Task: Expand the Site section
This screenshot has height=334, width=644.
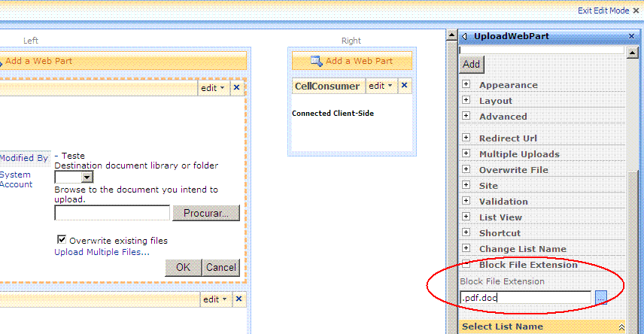Action: (x=466, y=185)
